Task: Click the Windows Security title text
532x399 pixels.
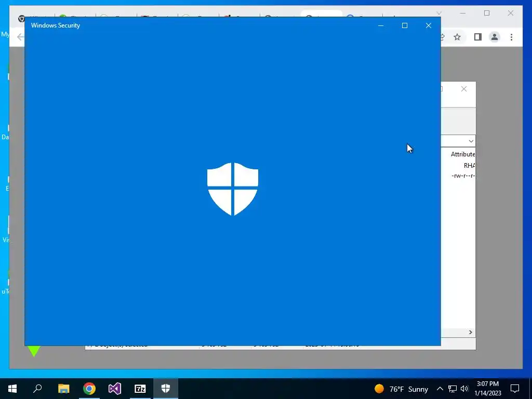Action: coord(56,25)
